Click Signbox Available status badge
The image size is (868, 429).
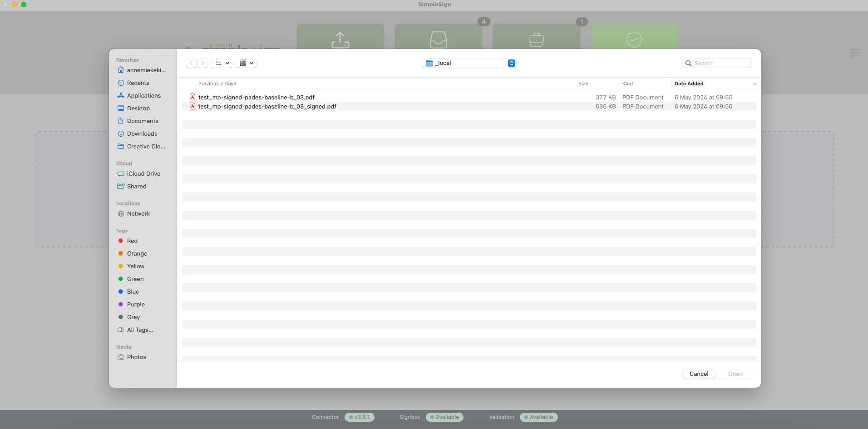444,417
